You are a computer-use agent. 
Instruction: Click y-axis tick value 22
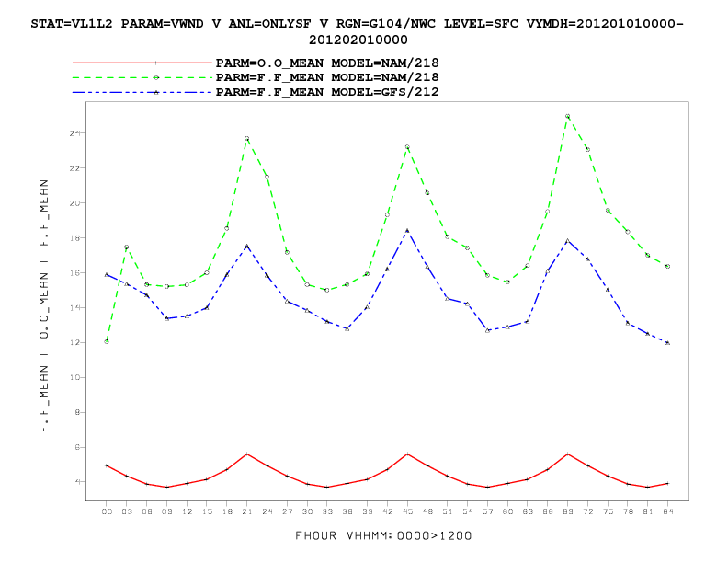click(74, 168)
